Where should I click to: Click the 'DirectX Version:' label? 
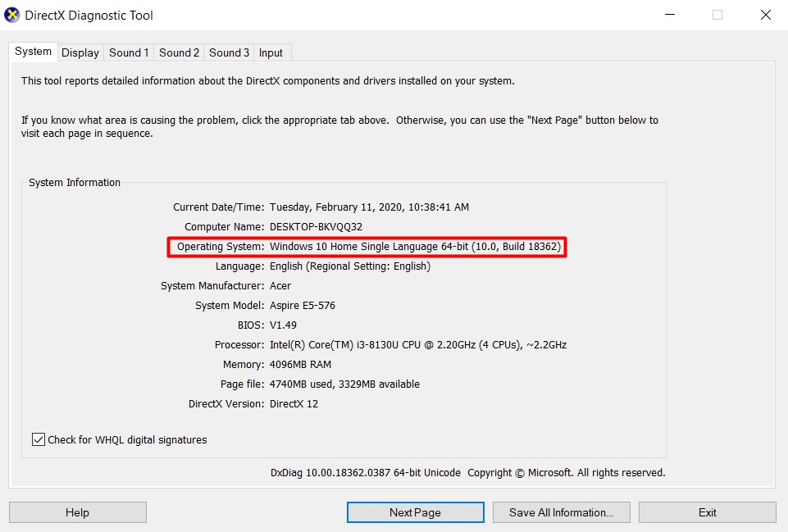click(x=226, y=404)
